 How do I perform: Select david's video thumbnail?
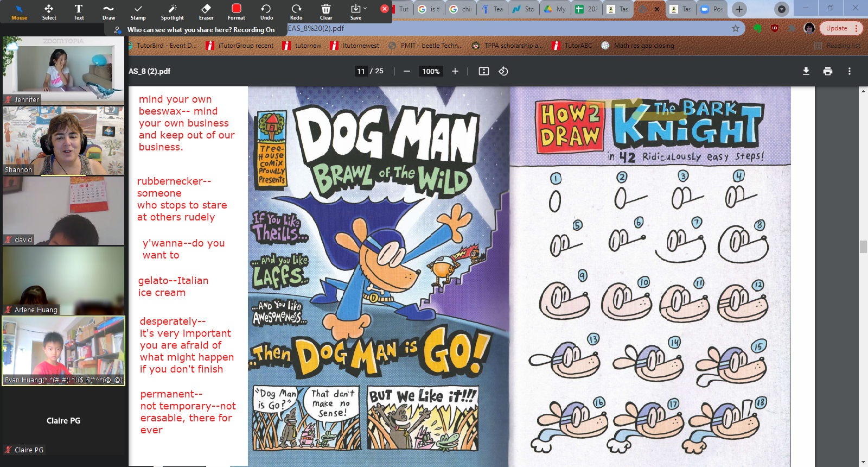coord(63,211)
